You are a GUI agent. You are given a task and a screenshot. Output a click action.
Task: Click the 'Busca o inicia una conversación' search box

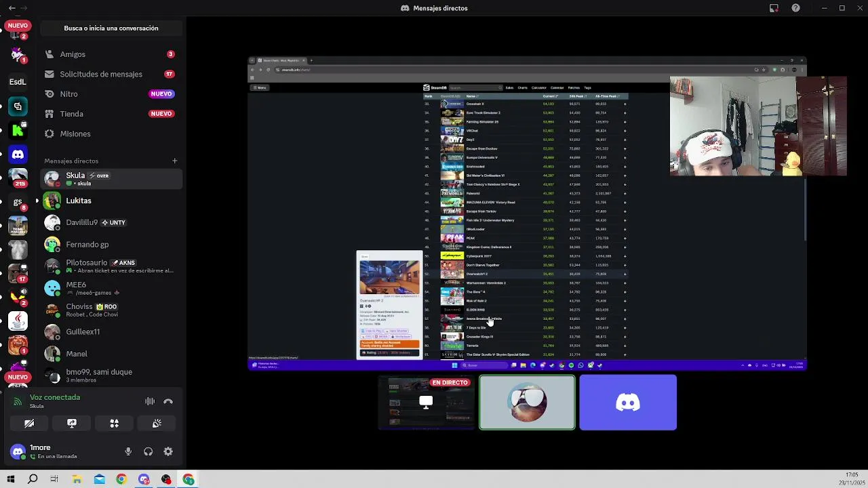[x=111, y=28]
